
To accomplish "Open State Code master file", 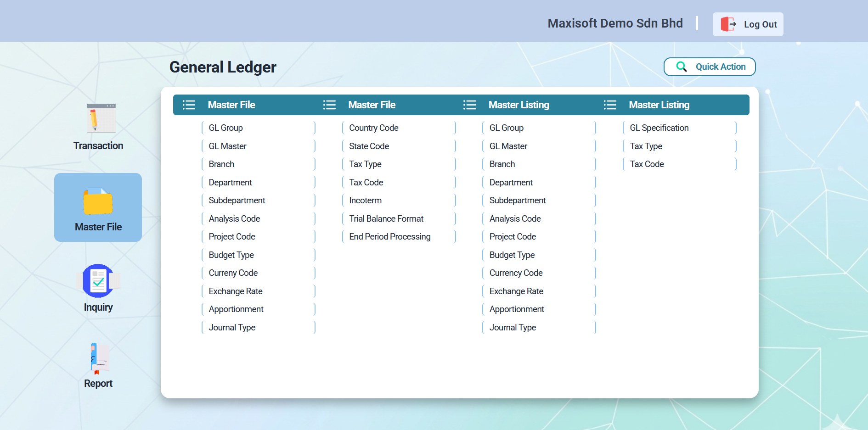I will pos(399,146).
